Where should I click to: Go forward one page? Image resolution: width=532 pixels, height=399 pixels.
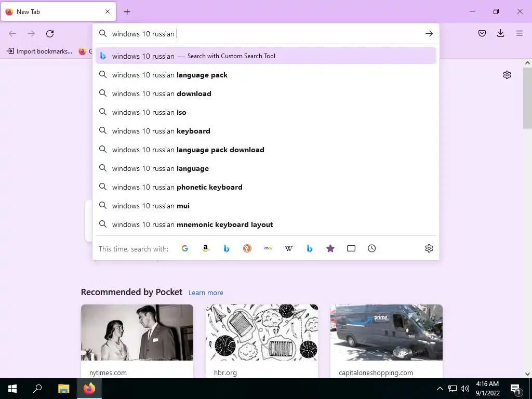pyautogui.click(x=31, y=34)
